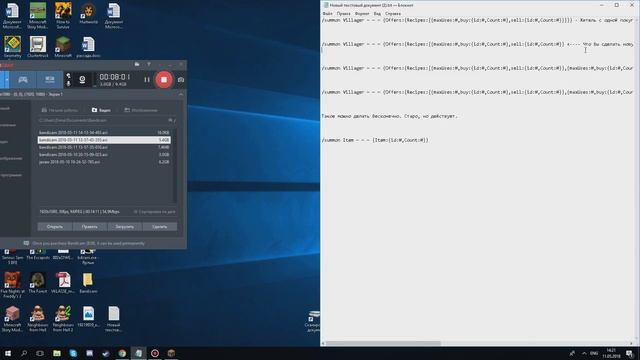
Task: Select the highlighted bandicam video file row
Action: click(x=104, y=140)
